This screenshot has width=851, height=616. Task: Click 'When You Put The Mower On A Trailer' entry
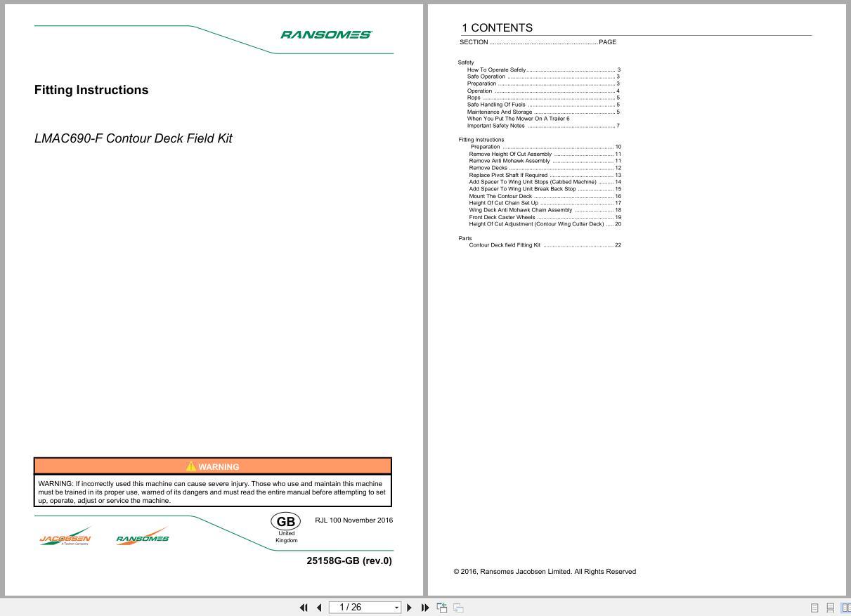519,119
